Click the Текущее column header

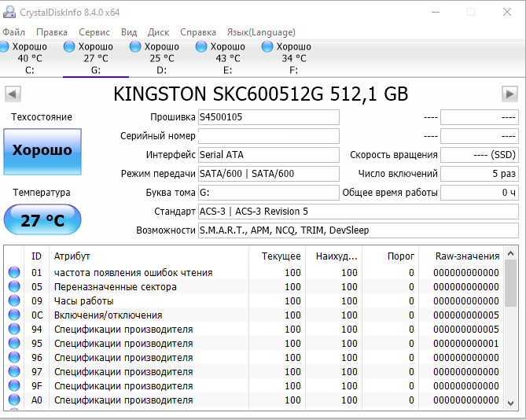point(277,256)
